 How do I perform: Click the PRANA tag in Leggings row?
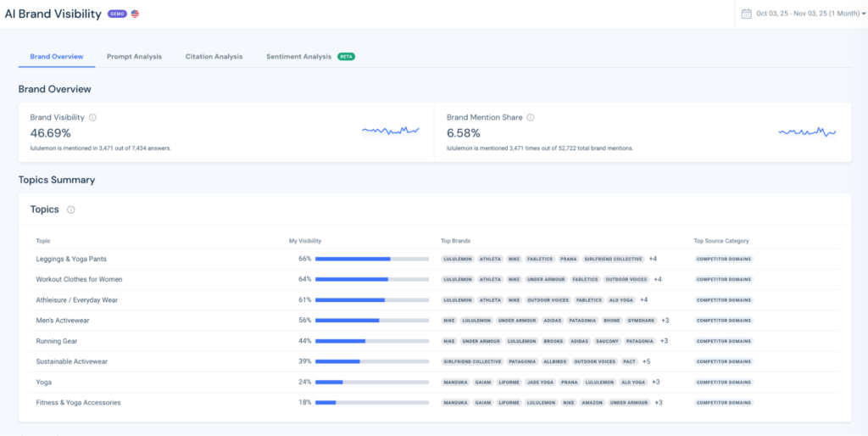point(568,259)
